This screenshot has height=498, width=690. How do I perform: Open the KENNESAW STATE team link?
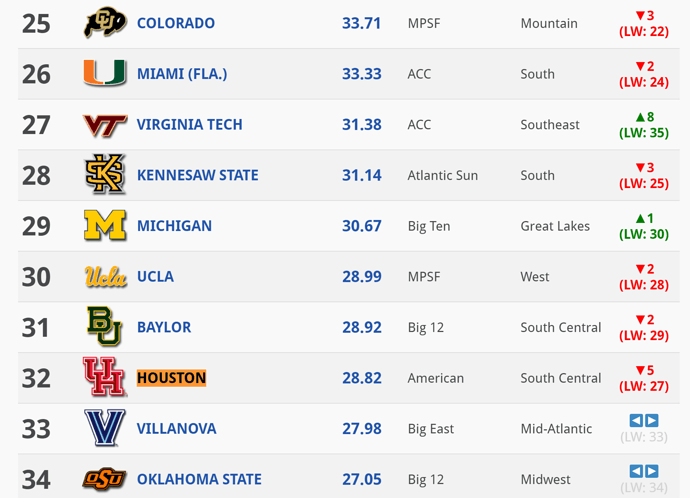pos(197,175)
